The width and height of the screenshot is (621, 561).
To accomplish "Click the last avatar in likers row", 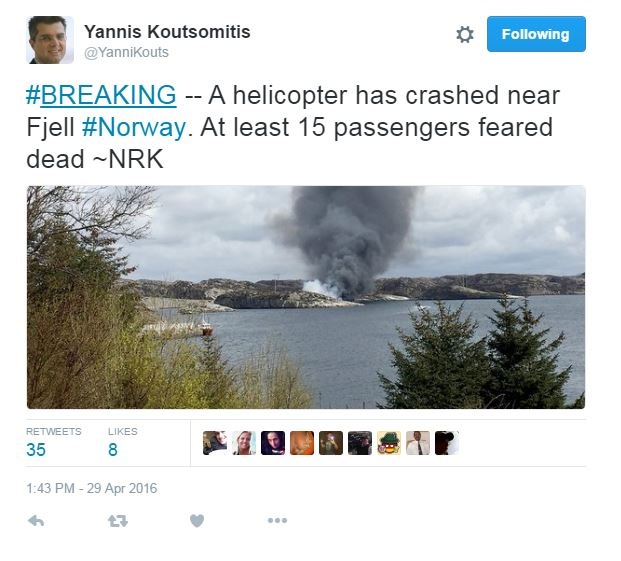I will (x=447, y=443).
